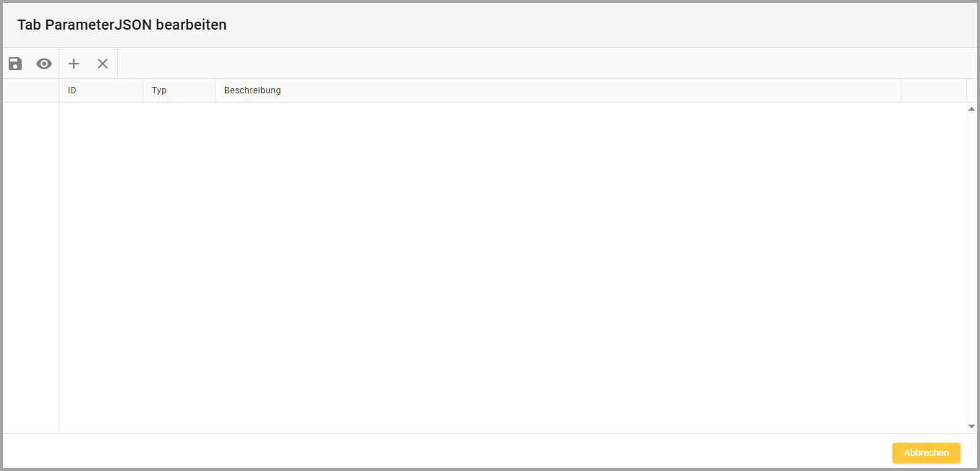Click the Typ column header
Image resolution: width=980 pixels, height=471 pixels.
click(x=179, y=90)
